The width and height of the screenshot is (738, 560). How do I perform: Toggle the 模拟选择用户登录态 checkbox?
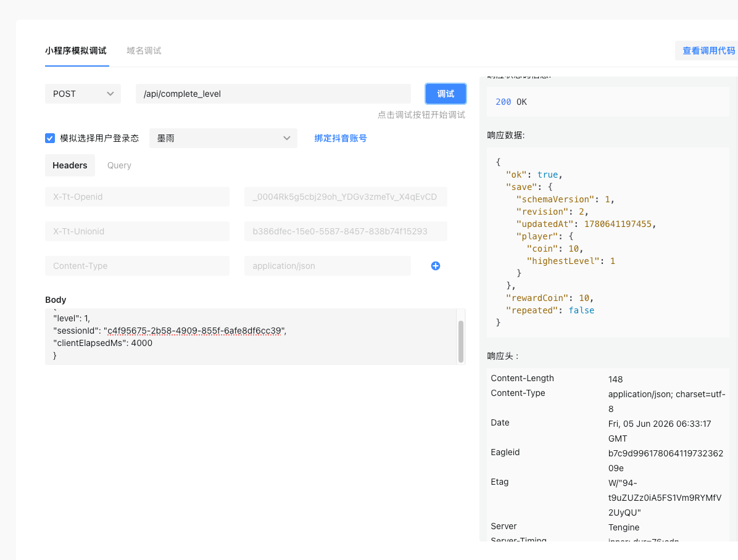(50, 138)
